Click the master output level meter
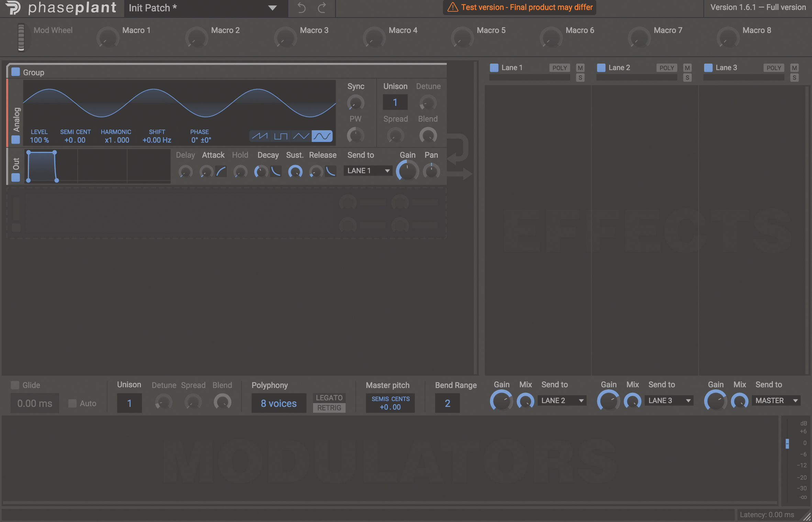 tap(787, 460)
